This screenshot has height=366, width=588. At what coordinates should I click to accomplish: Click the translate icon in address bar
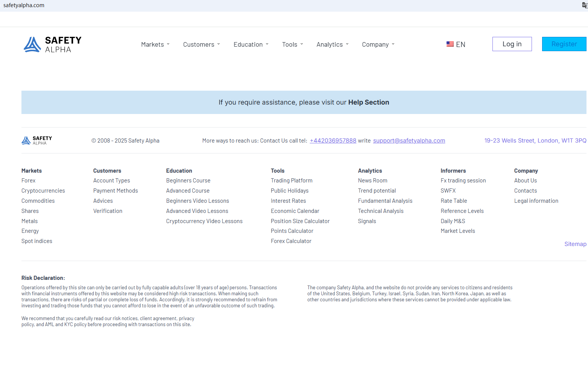585,5
